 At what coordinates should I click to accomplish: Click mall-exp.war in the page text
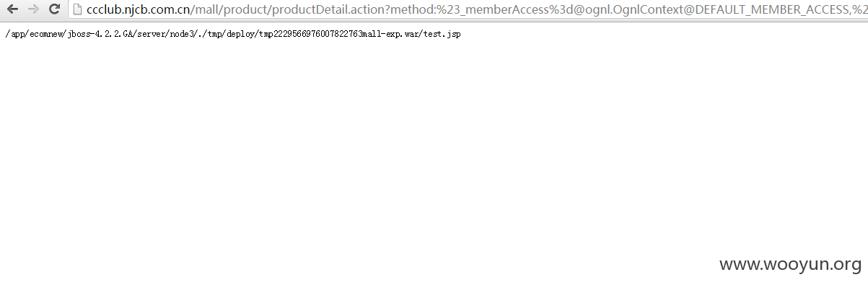391,35
